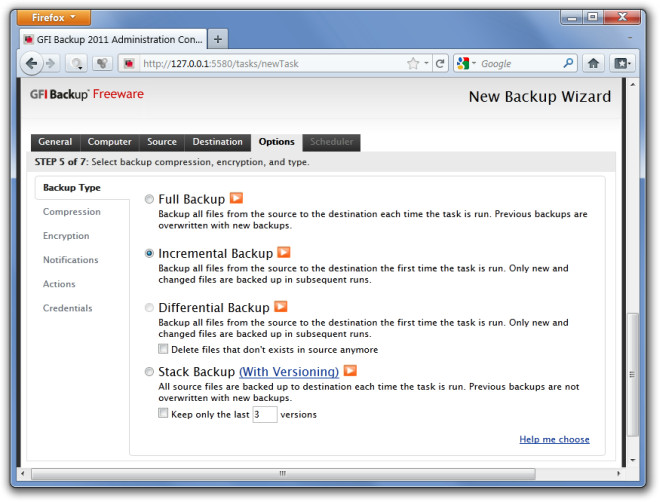Play the Stack Backup video icon

[x=350, y=370]
